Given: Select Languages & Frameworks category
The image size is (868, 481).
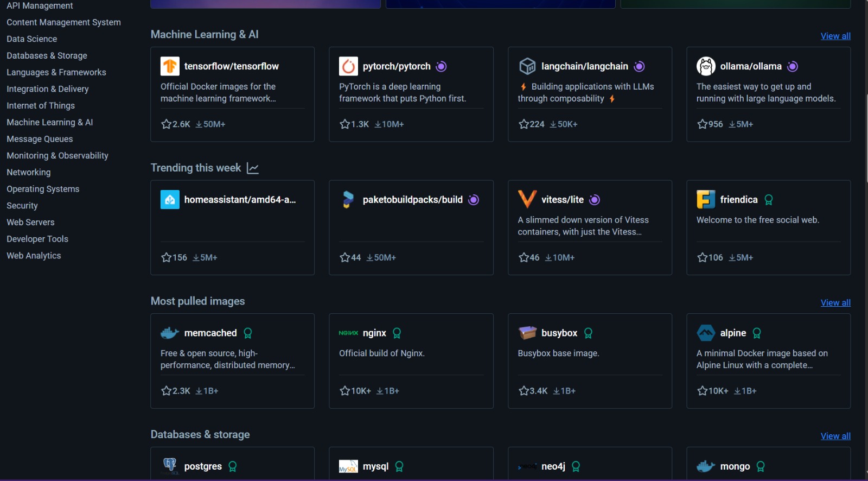Looking at the screenshot, I should (56, 72).
